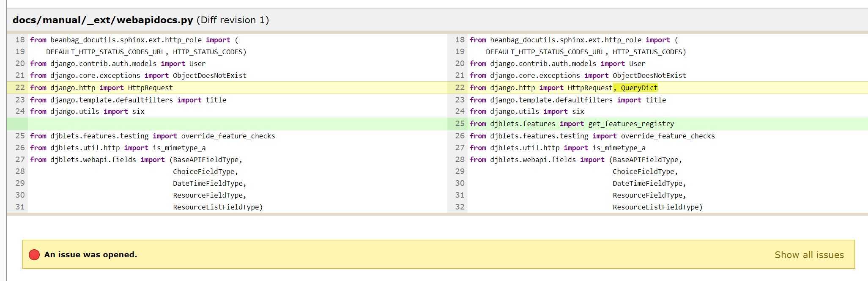The width and height of the screenshot is (868, 281).
Task: Click right line number 28
Action: pyautogui.click(x=460, y=160)
